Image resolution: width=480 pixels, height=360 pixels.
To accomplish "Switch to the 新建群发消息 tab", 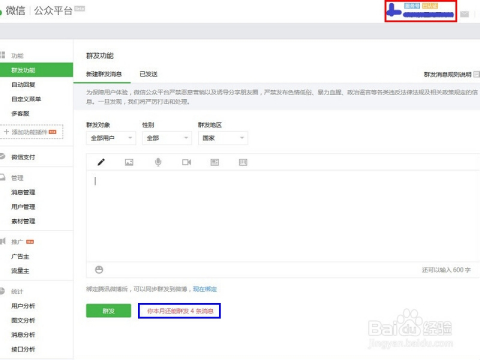I will 104,74.
